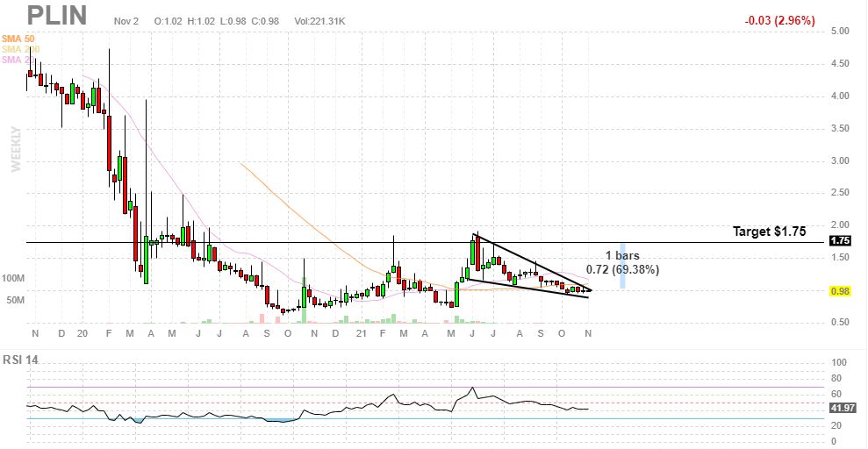Click the Nov 2 date label
The image size is (868, 449).
click(x=126, y=21)
